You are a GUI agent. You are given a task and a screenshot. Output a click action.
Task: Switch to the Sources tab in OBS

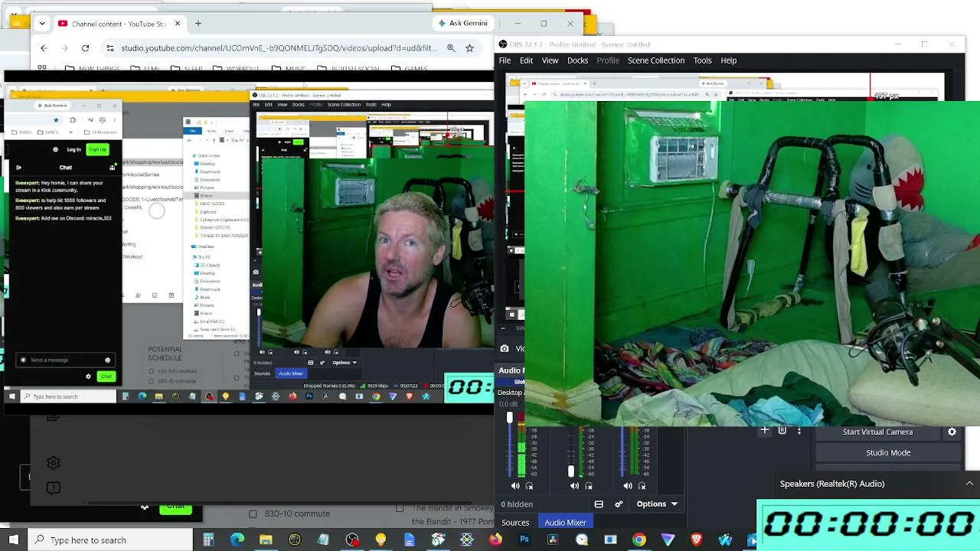tap(515, 523)
